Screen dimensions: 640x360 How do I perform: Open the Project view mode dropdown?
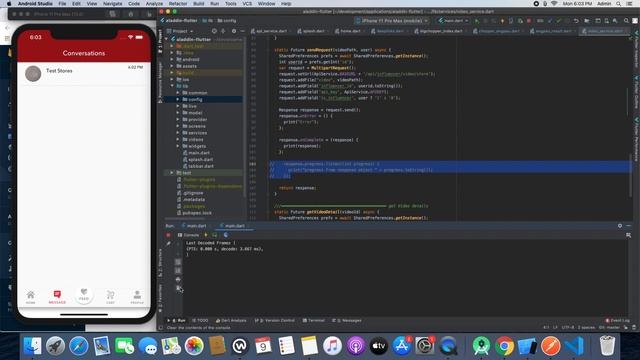tap(180, 31)
